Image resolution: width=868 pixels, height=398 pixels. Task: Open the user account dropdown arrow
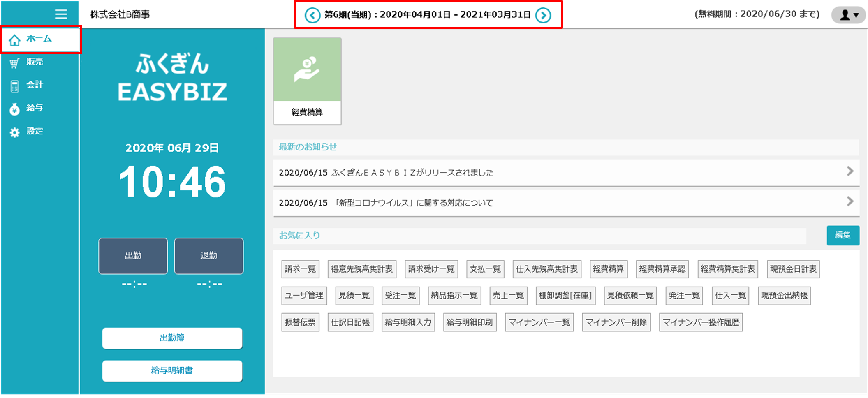click(x=855, y=15)
